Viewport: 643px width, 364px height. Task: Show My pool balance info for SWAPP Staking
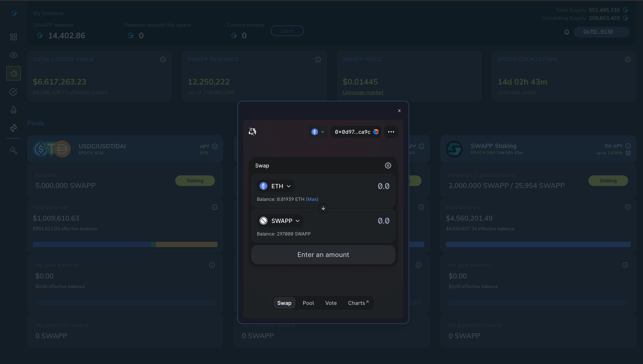(625, 265)
